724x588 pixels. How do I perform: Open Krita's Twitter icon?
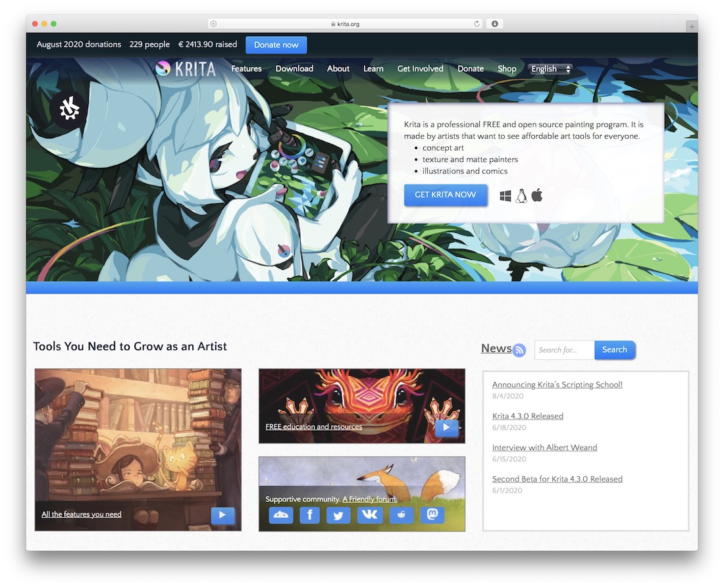(x=338, y=514)
